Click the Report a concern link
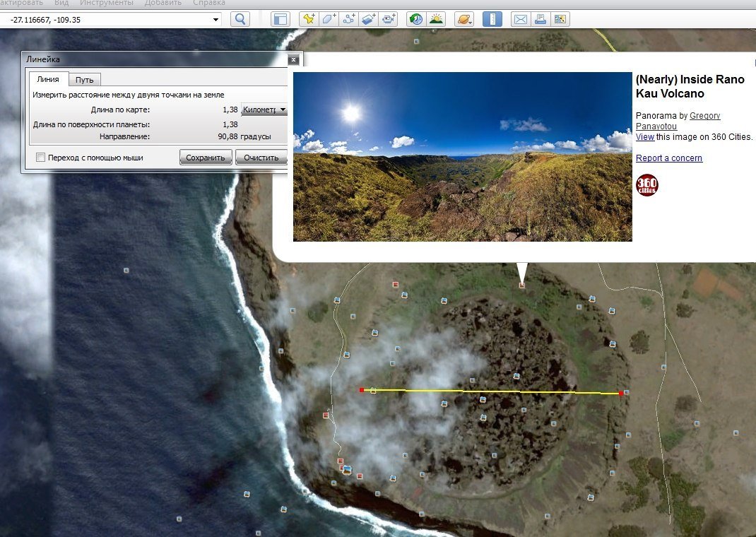756x537 pixels. 668,158
